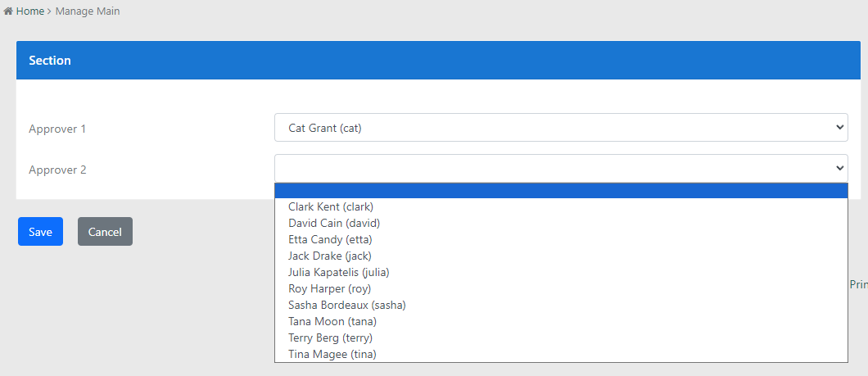Open the Home breadcrumb link
The height and width of the screenshot is (376, 868).
29,11
